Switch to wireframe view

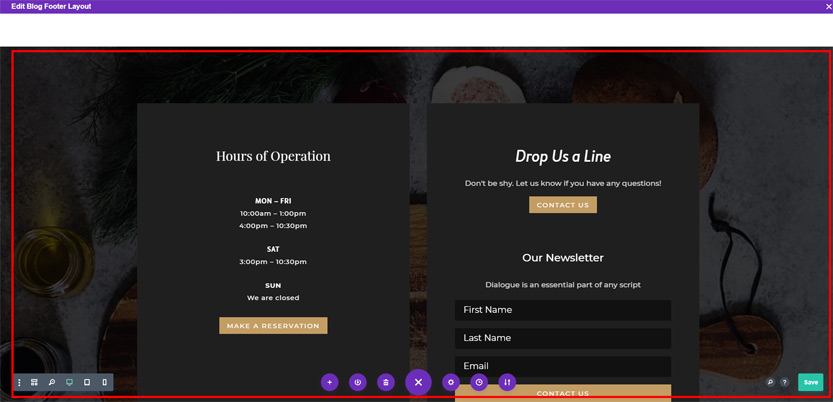[x=34, y=382]
